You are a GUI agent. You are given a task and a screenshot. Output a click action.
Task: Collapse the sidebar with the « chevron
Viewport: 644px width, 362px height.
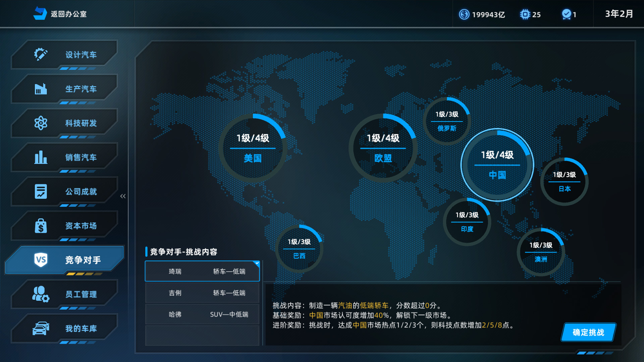[123, 196]
